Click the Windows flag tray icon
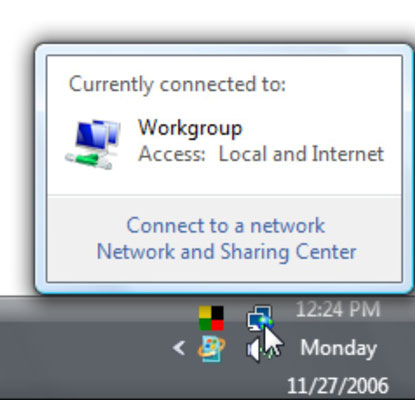The image size is (415, 400). [x=211, y=349]
